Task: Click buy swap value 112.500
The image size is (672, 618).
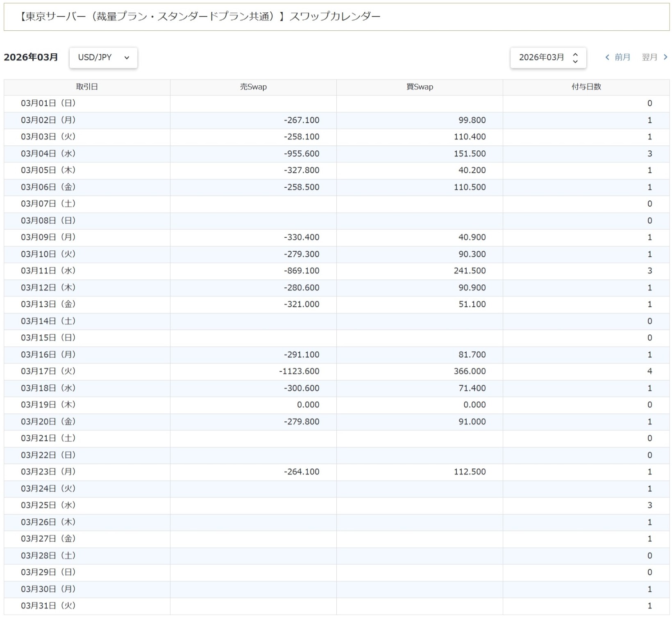Action: (x=470, y=472)
